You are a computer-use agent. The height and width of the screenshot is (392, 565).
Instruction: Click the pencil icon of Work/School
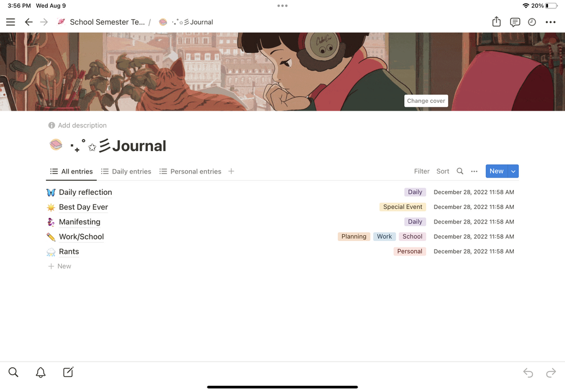tap(51, 237)
